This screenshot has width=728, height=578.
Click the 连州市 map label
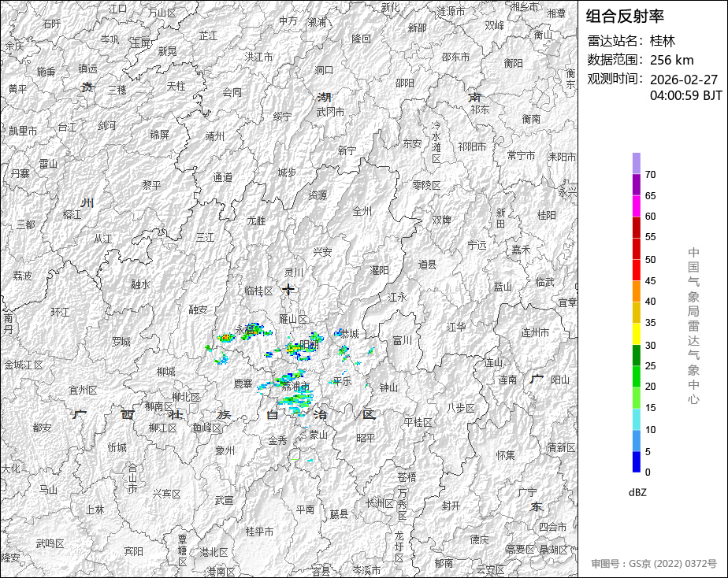[535, 332]
